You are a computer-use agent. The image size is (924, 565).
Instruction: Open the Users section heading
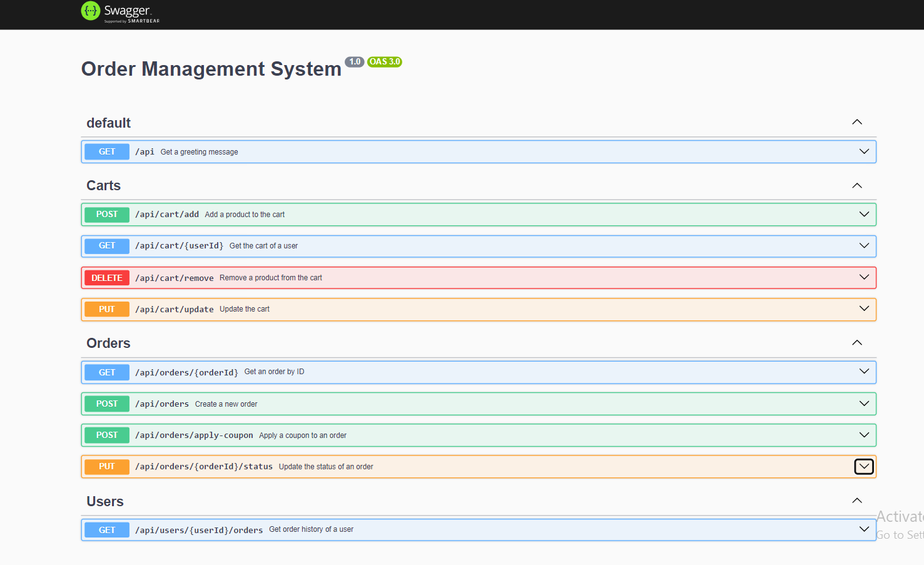[x=105, y=502]
